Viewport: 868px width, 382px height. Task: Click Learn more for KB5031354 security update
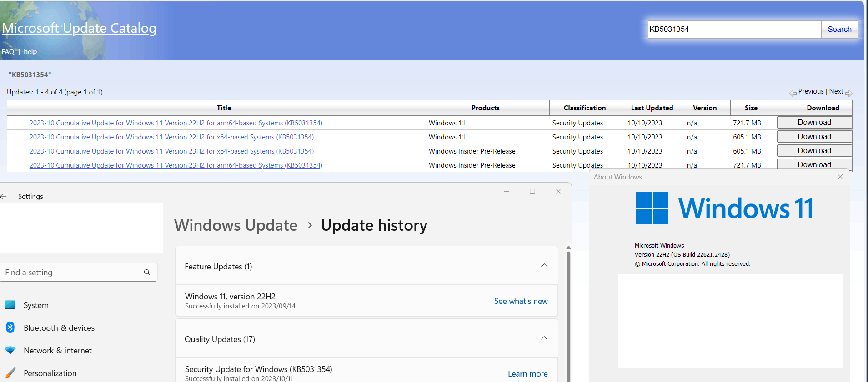coord(527,374)
